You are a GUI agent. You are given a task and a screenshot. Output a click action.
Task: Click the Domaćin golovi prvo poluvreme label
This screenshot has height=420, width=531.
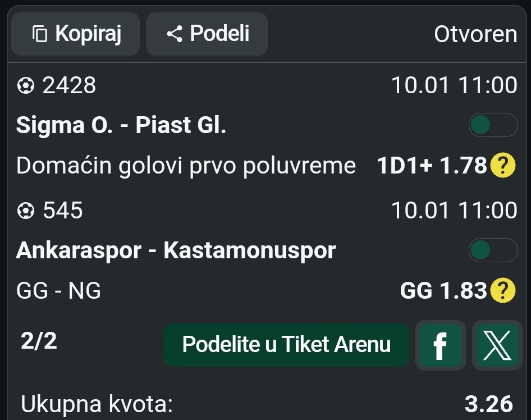tap(186, 166)
